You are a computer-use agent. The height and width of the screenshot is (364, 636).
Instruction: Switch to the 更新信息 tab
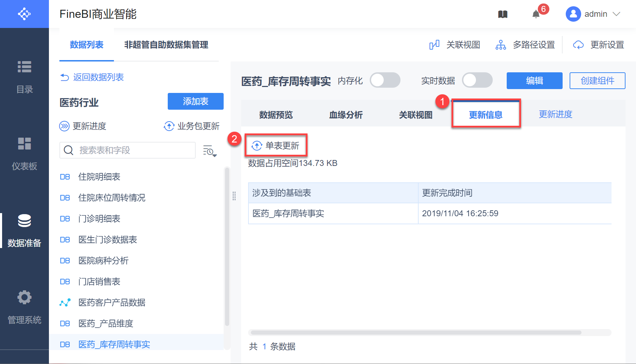pos(486,114)
